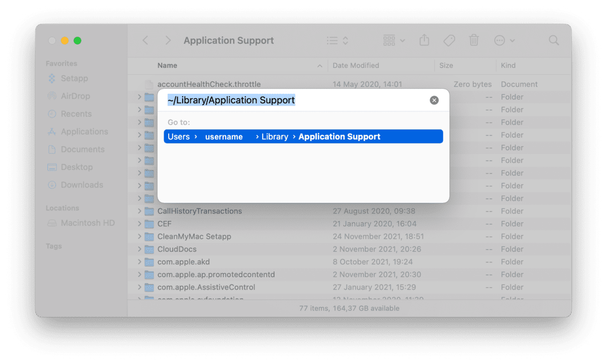The width and height of the screenshot is (607, 364).
Task: Expand the CleanMyMac Setapp folder
Action: coord(140,237)
